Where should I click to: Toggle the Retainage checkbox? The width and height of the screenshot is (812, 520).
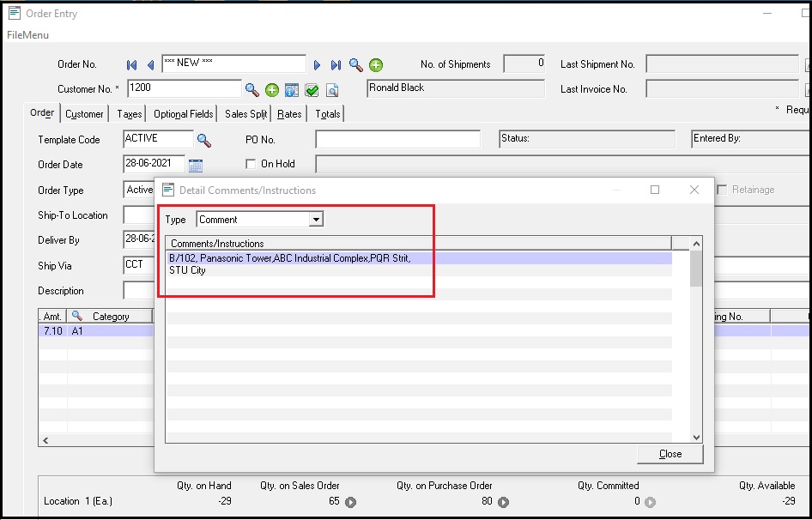point(722,190)
